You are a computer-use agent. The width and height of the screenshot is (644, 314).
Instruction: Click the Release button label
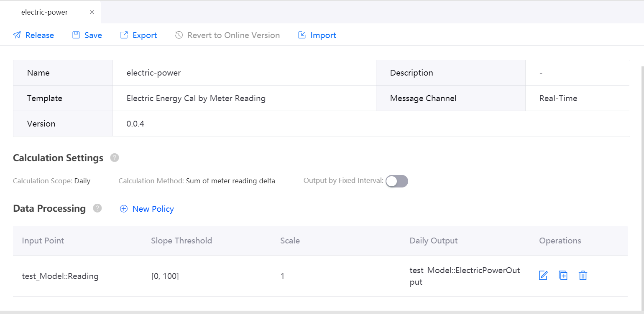(x=39, y=35)
